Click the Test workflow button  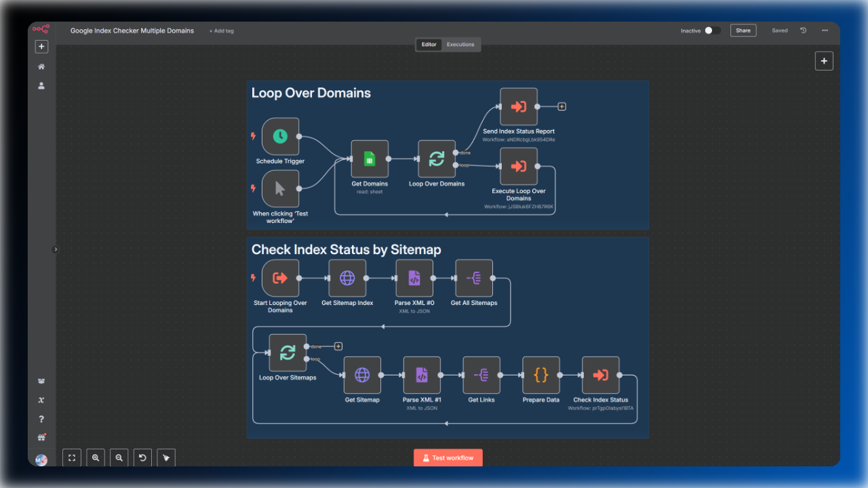(x=448, y=457)
